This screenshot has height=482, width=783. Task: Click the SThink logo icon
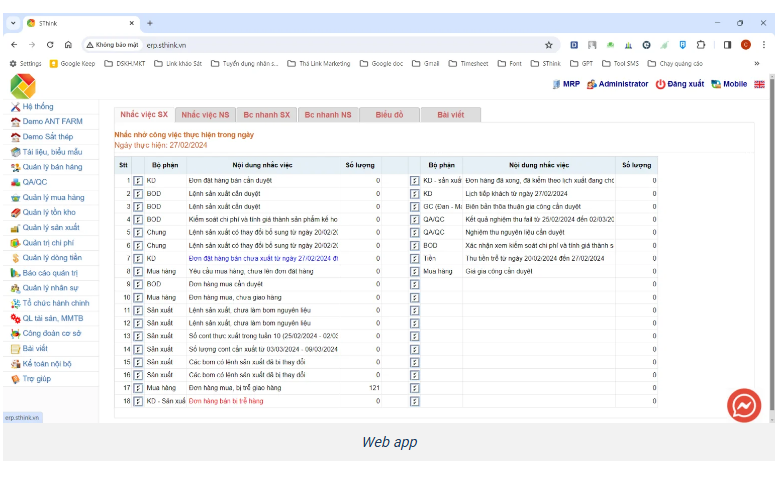pyautogui.click(x=22, y=86)
